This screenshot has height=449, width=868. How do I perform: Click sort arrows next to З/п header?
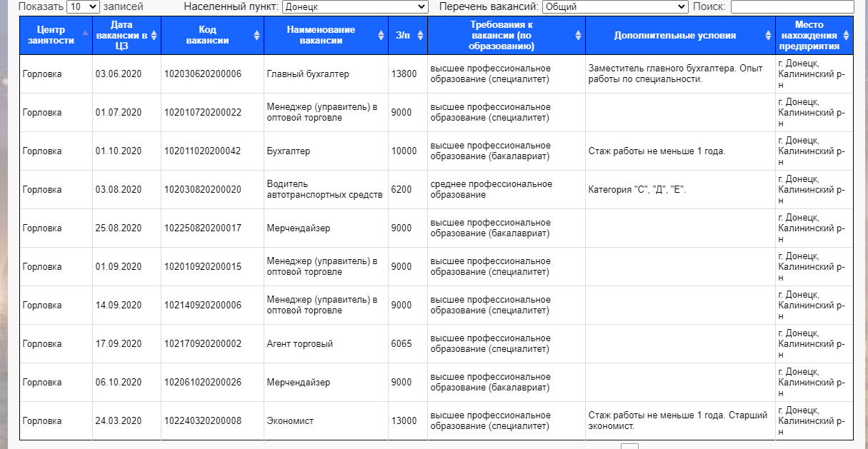tap(421, 35)
